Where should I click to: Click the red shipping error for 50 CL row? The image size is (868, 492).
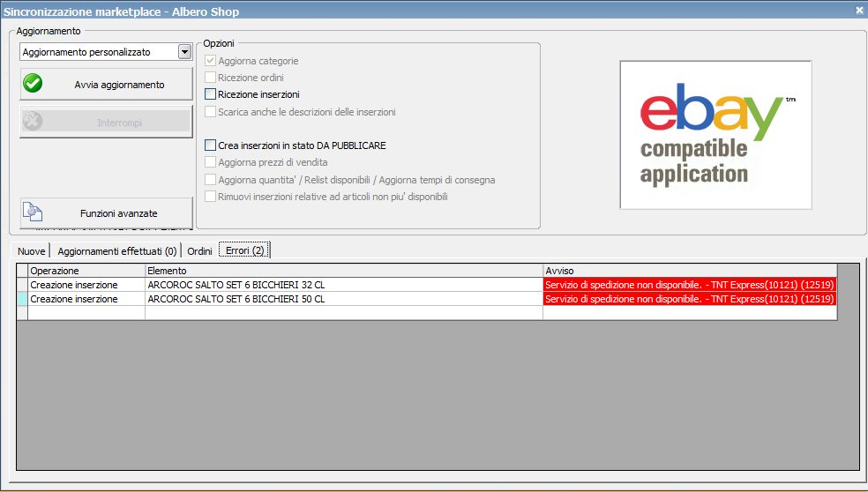[x=690, y=299]
